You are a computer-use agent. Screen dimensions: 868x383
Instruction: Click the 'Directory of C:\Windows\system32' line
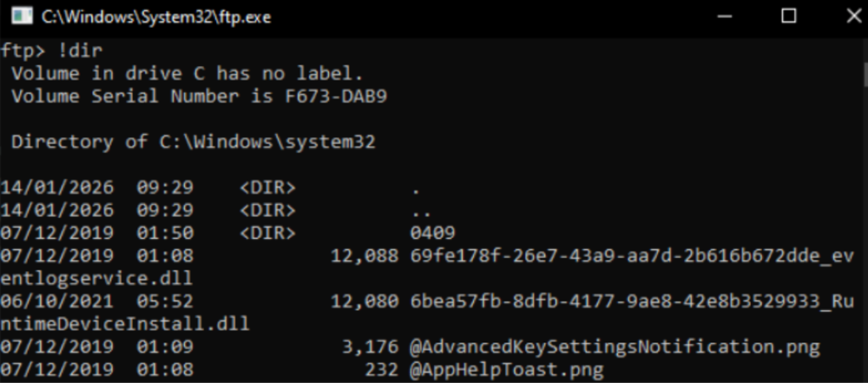[x=193, y=141]
